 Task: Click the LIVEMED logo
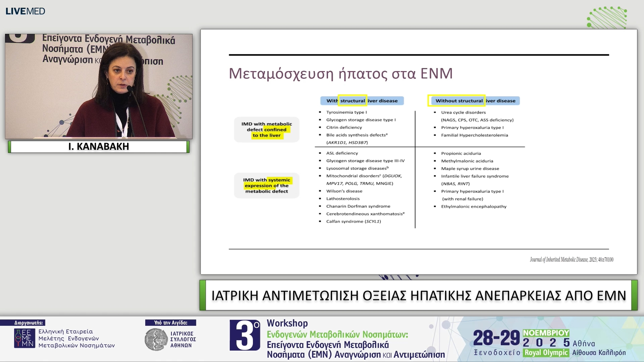(x=24, y=11)
